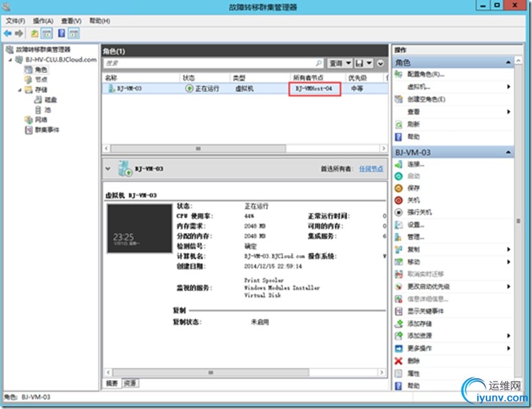532x409 pixels.
Task: Sort by the 名称 column header
Action: click(x=141, y=78)
